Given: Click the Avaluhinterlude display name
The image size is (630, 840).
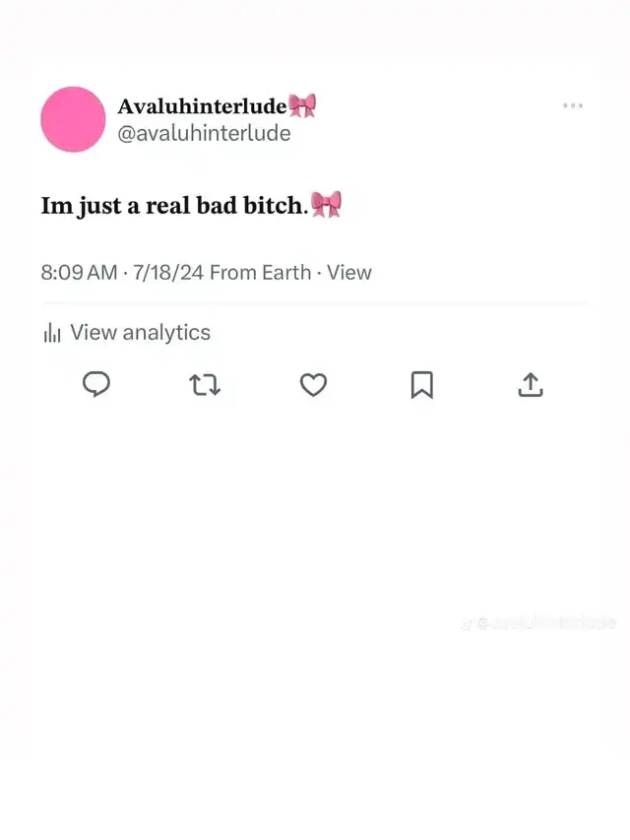Looking at the screenshot, I should (x=202, y=106).
